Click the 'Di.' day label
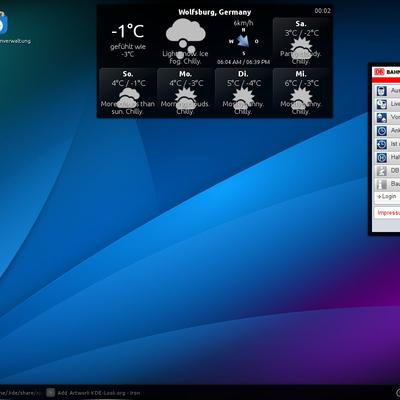Screen dimensions: 400x400 coord(243,74)
